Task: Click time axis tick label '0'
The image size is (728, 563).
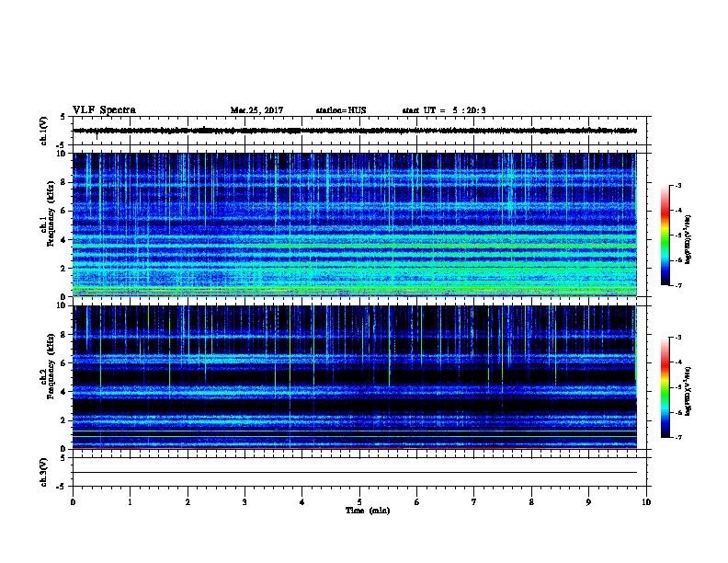Action: (x=73, y=502)
